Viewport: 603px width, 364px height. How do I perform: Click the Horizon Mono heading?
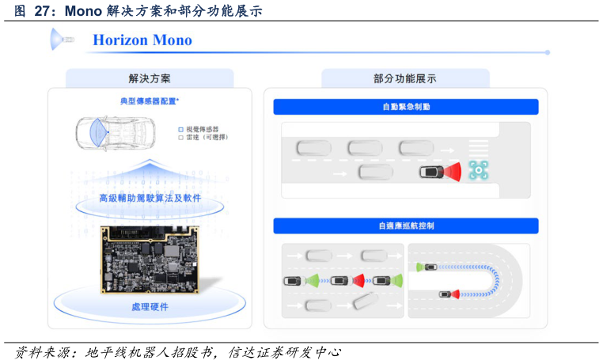tap(142, 40)
